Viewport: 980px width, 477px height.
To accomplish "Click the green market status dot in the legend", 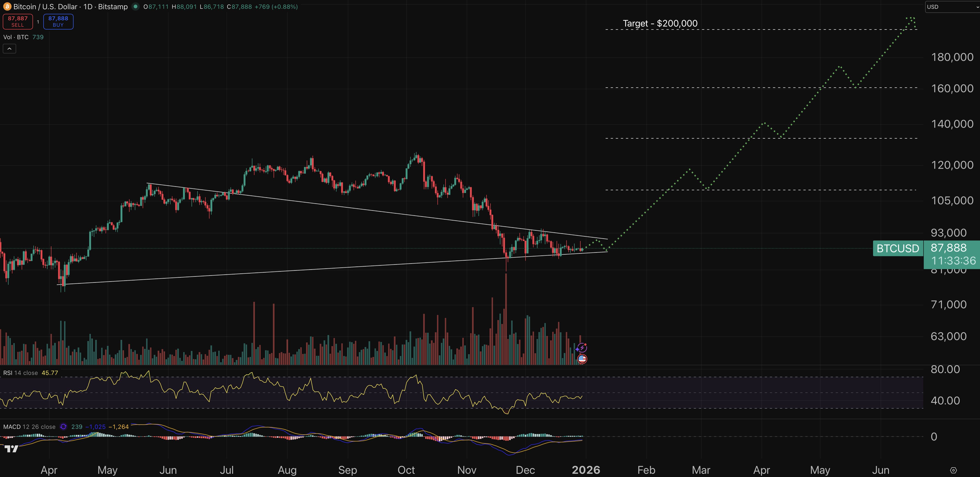I will (x=136, y=6).
